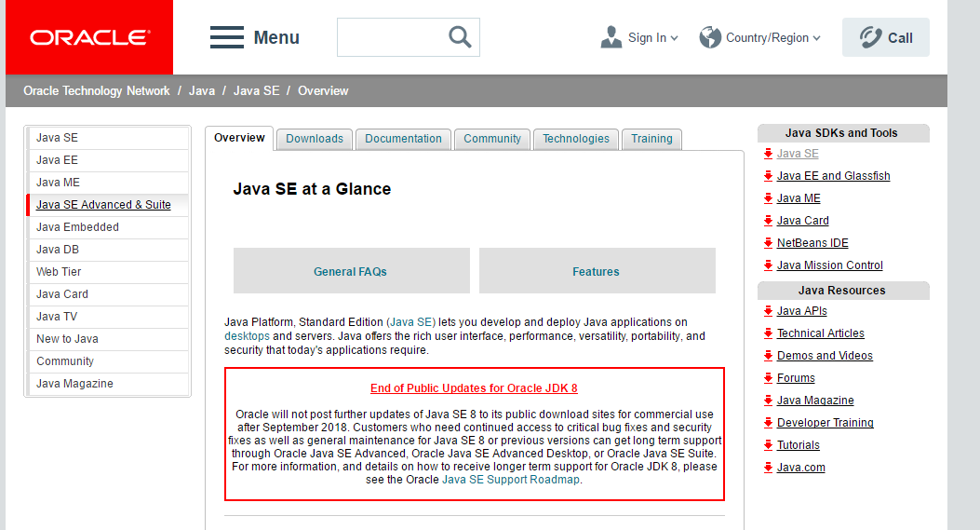
Task: Go to Java SE breadcrumb link
Action: 256,90
